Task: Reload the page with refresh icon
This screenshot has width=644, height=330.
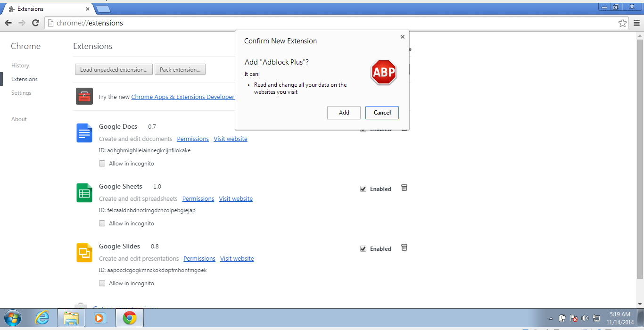Action: click(35, 23)
